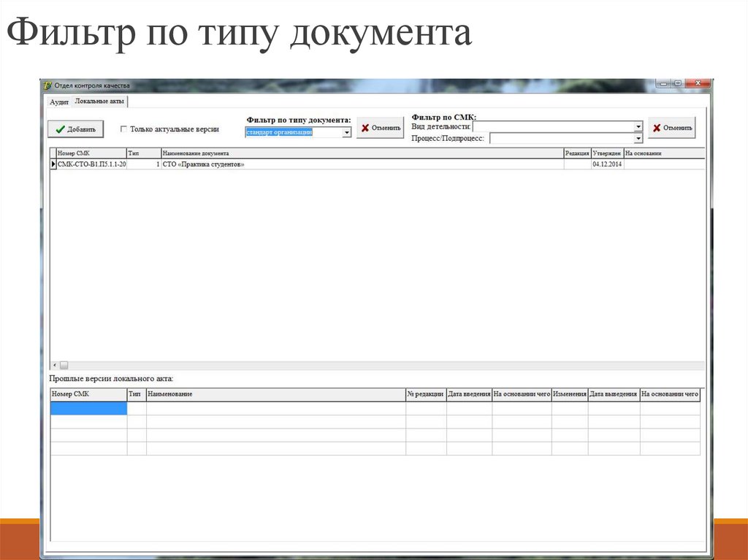Click the Дата введения column header
The height and width of the screenshot is (560, 748).
click(470, 394)
